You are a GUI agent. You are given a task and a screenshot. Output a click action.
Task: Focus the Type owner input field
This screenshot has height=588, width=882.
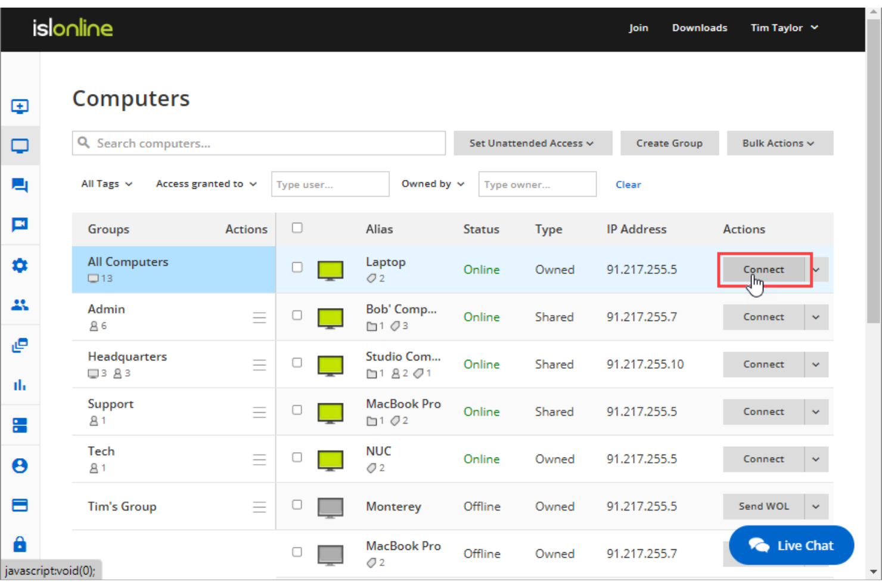(x=537, y=184)
